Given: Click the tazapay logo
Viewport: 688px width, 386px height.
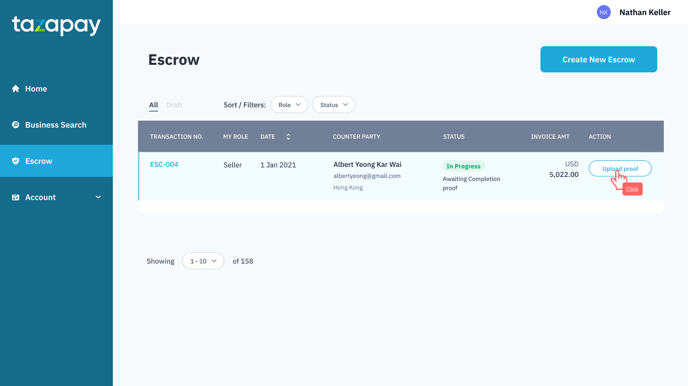Looking at the screenshot, I should [x=56, y=25].
